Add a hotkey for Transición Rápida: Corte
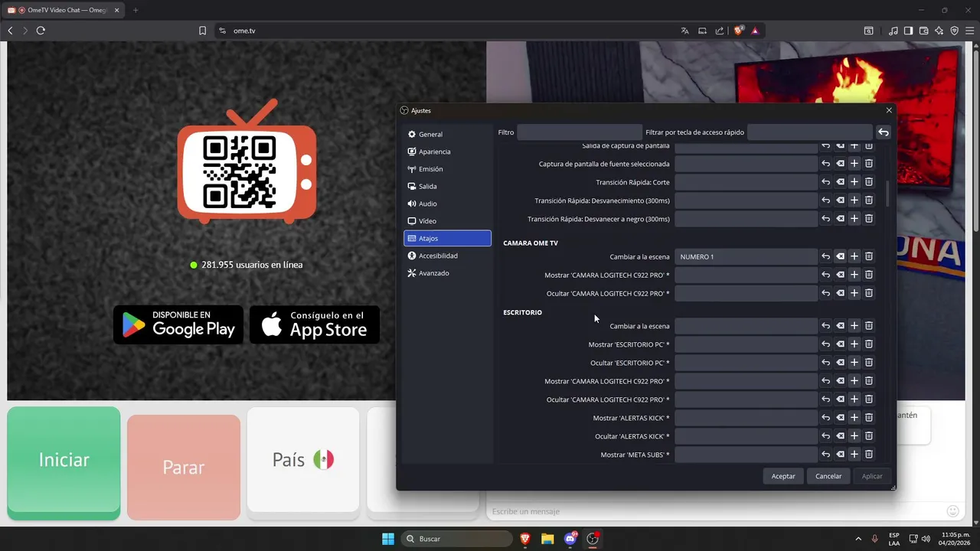This screenshot has width=980, height=551. pos(854,182)
